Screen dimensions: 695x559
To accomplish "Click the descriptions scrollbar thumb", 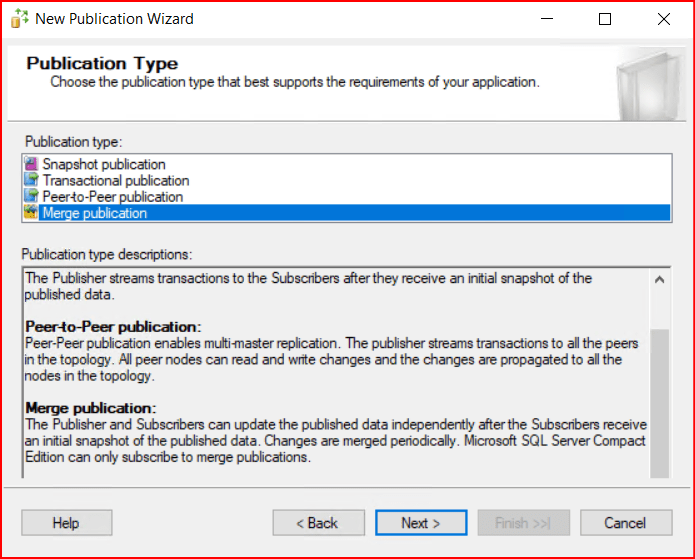I will click(659, 400).
